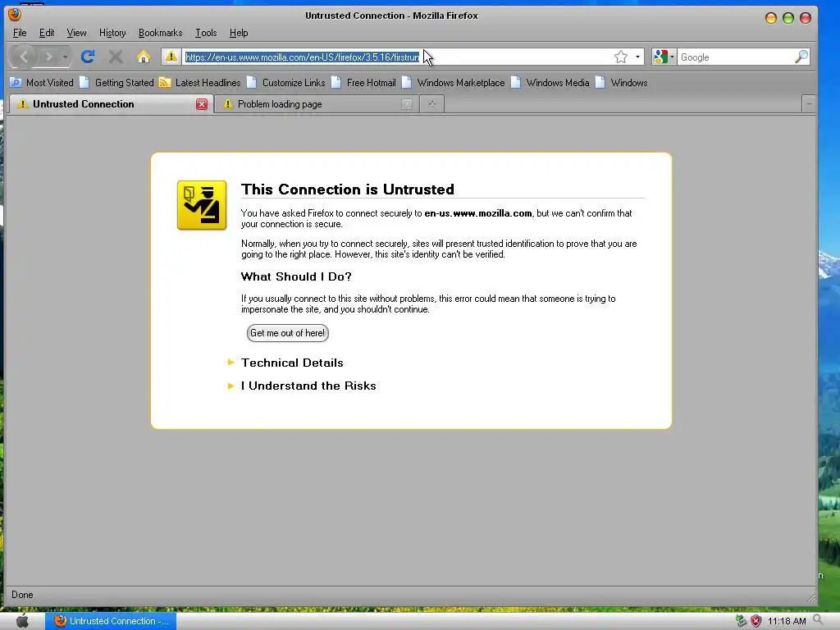Click the Back navigation arrow

(24, 57)
